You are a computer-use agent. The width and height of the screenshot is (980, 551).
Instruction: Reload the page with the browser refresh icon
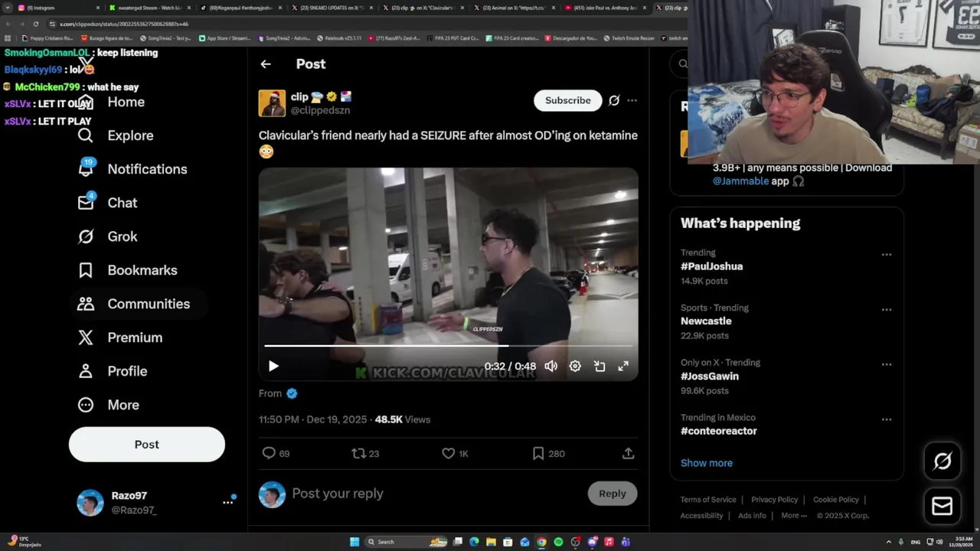click(35, 24)
